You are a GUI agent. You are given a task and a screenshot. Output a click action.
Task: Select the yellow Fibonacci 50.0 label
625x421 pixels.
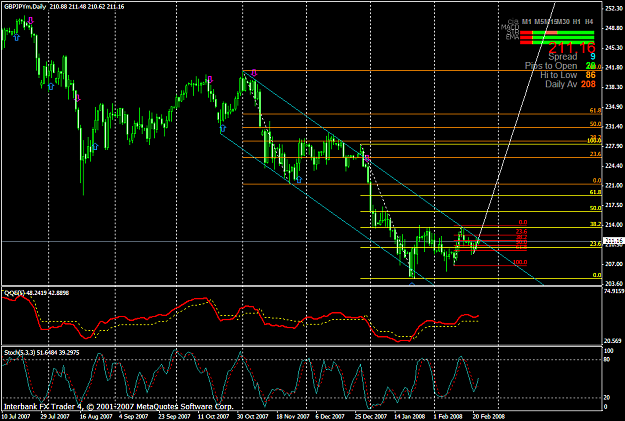596,208
